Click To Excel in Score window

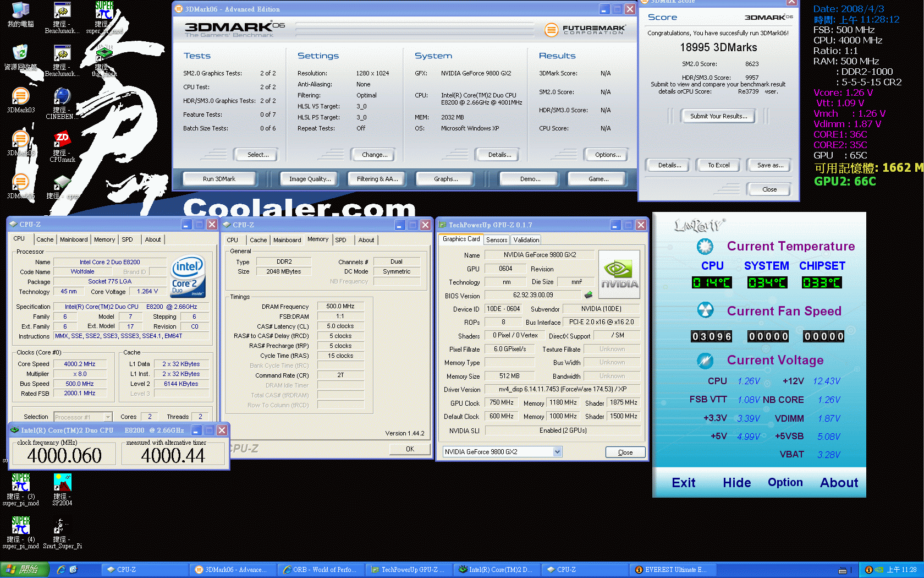point(718,165)
